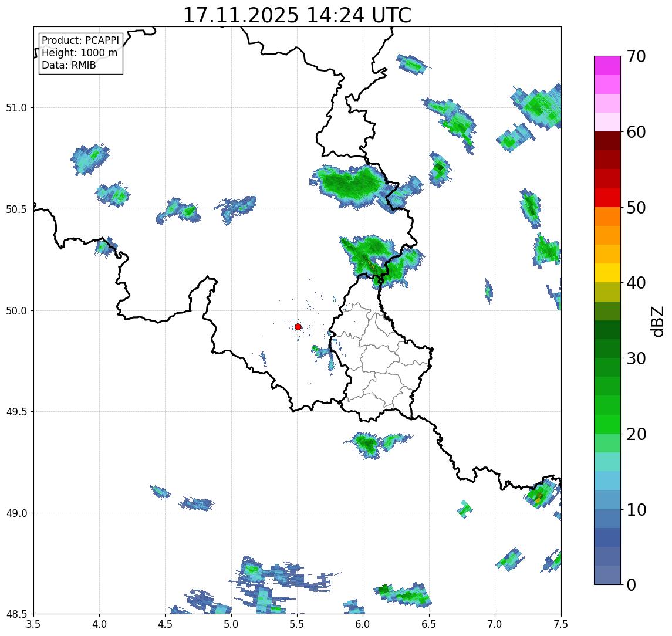The width and height of the screenshot is (672, 636).
Task: Click the yellow 40 dBZ colorbar segment
Action: [x=607, y=273]
